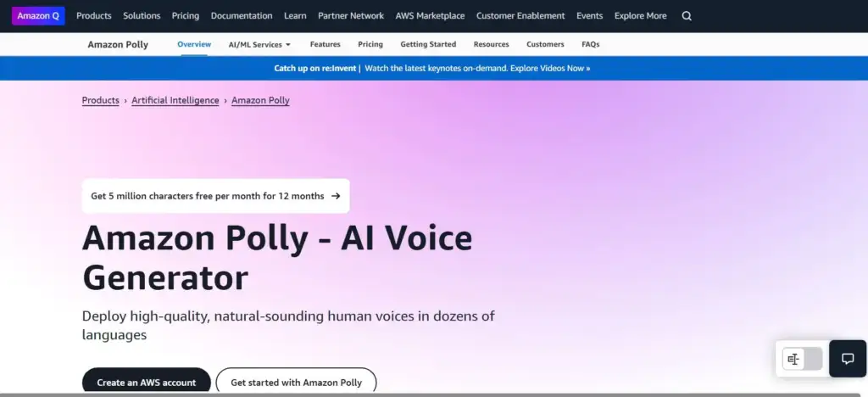Click the Amazon Polly title link
Viewport: 868px width, 397px height.
point(118,44)
